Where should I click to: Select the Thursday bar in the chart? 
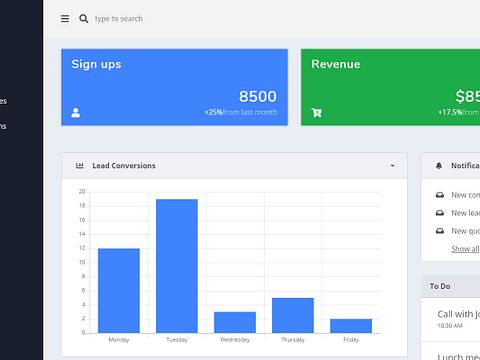[293, 315]
